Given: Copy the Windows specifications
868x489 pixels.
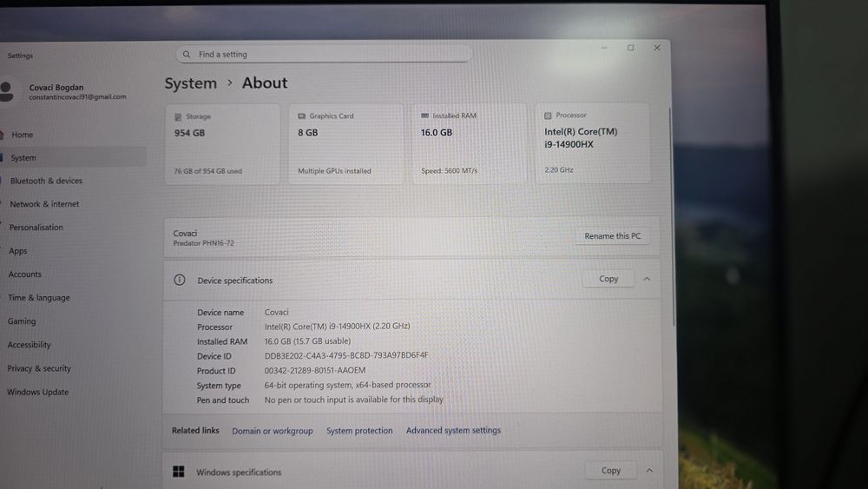Looking at the screenshot, I should [x=610, y=470].
